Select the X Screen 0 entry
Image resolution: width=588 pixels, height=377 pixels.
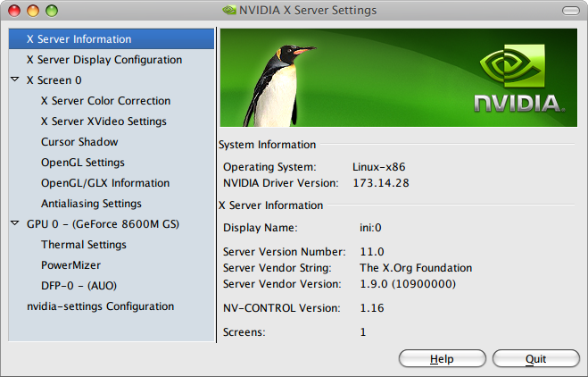(54, 80)
